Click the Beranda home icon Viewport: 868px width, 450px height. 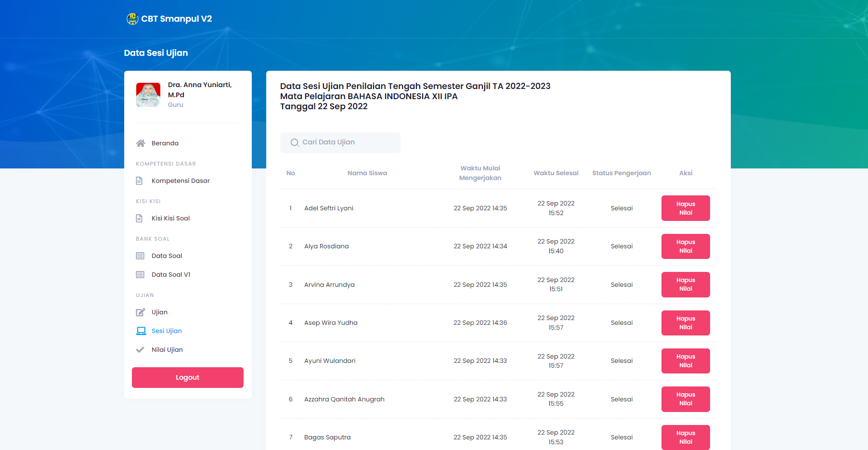tap(141, 143)
